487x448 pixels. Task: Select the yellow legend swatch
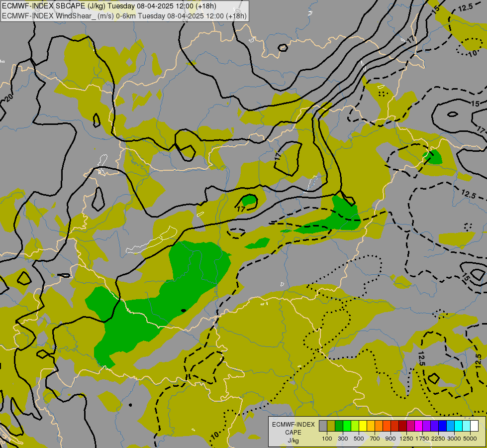coord(363,426)
